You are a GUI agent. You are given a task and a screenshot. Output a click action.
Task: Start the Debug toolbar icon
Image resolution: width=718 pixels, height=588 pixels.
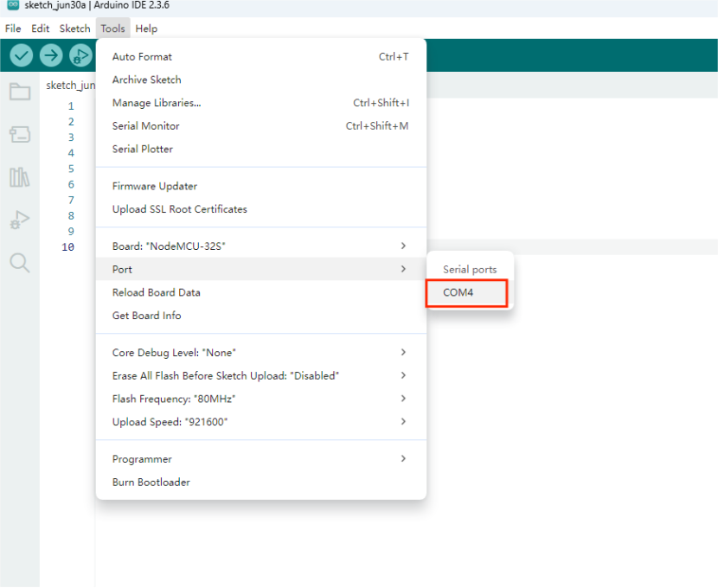80,55
